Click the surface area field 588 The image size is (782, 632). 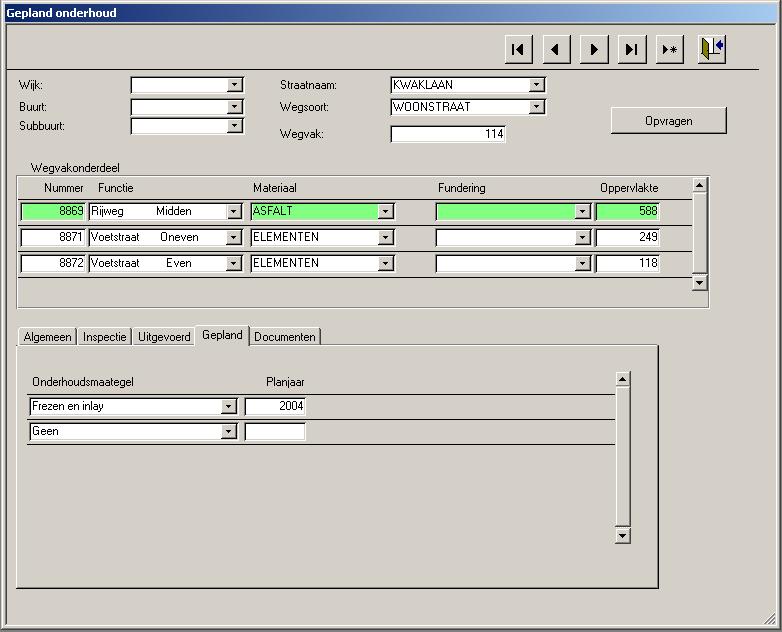coord(627,211)
